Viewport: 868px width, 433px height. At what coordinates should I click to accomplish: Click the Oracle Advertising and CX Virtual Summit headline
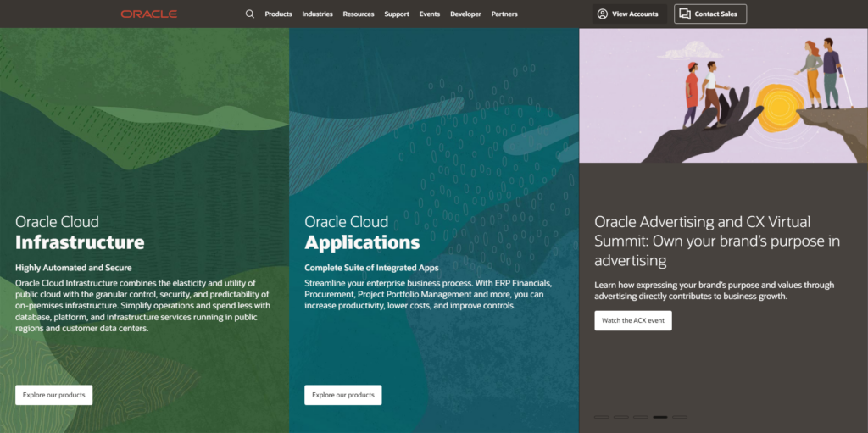pyautogui.click(x=717, y=241)
